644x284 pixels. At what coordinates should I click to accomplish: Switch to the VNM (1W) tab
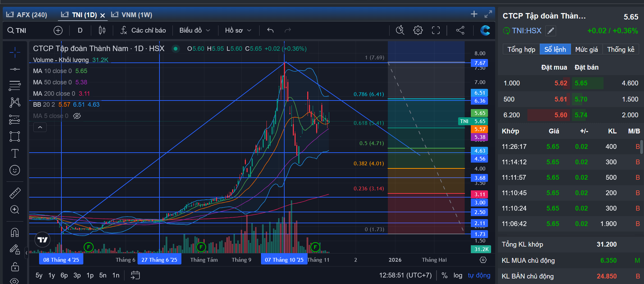pyautogui.click(x=132, y=15)
